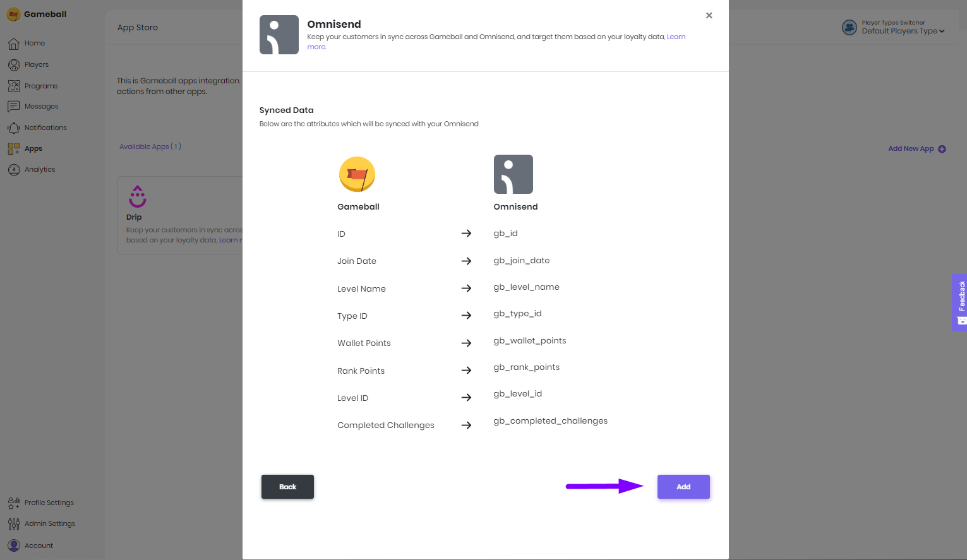Click the gb_rank_points attribute text
Image resolution: width=967 pixels, height=560 pixels.
click(x=526, y=367)
